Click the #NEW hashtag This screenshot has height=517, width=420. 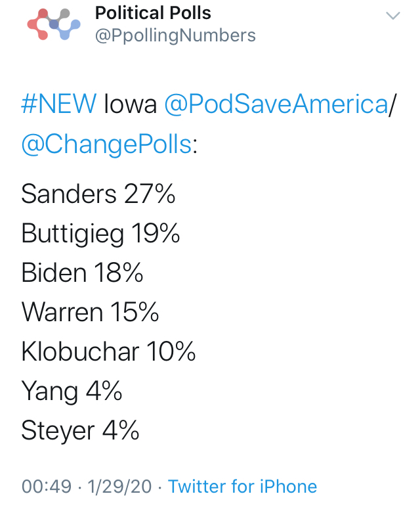tap(59, 104)
